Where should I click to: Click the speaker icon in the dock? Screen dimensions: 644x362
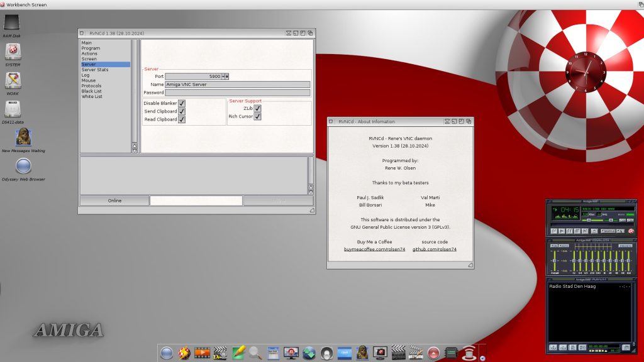pos(327,353)
